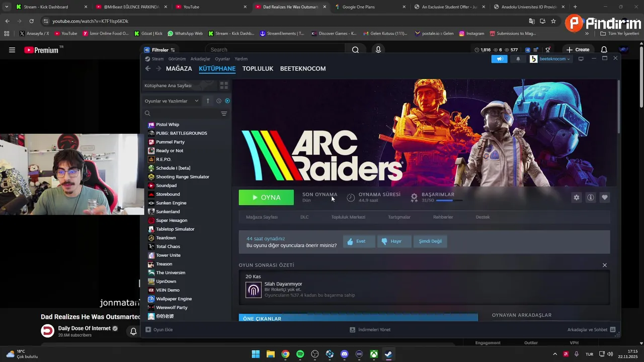Open the Rehberler tab
This screenshot has width=644, height=362.
443,217
